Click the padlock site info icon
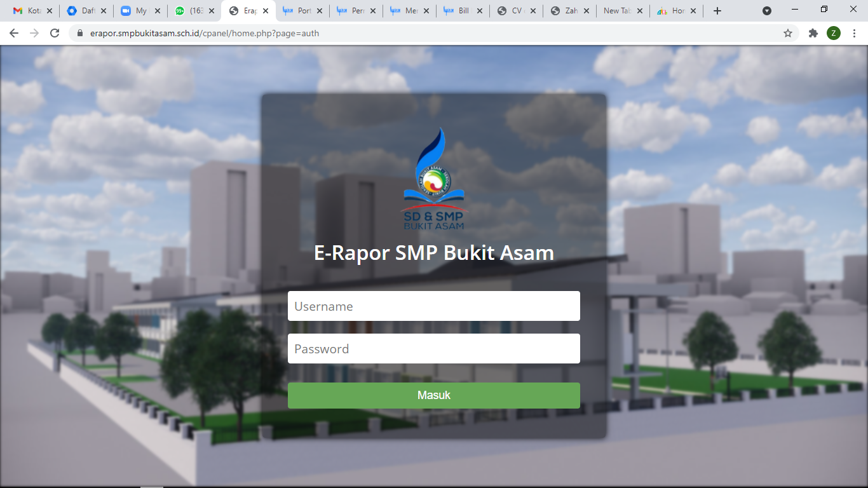Image resolution: width=868 pixels, height=488 pixels. coord(80,33)
